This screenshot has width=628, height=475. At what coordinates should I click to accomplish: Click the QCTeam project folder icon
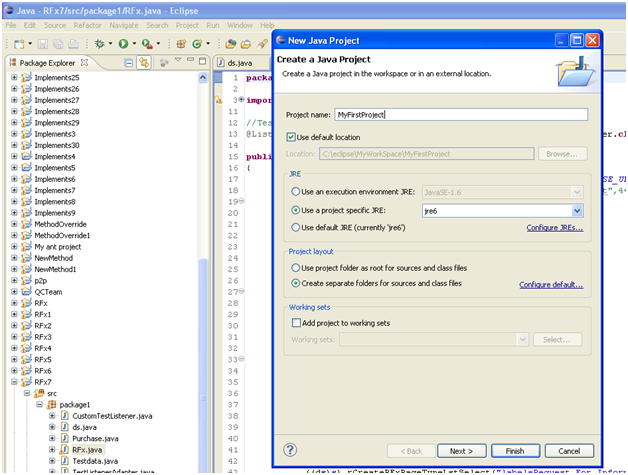[x=26, y=292]
